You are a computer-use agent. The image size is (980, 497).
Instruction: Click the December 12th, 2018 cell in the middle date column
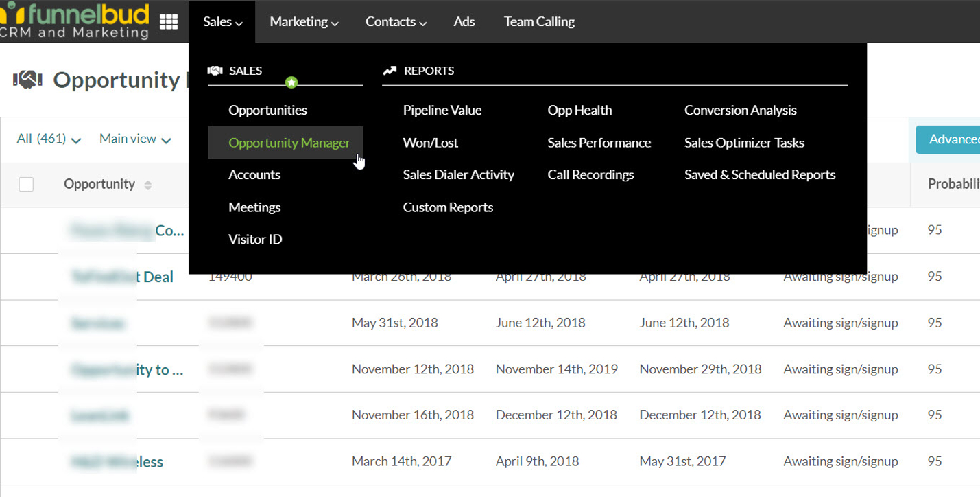[556, 415]
